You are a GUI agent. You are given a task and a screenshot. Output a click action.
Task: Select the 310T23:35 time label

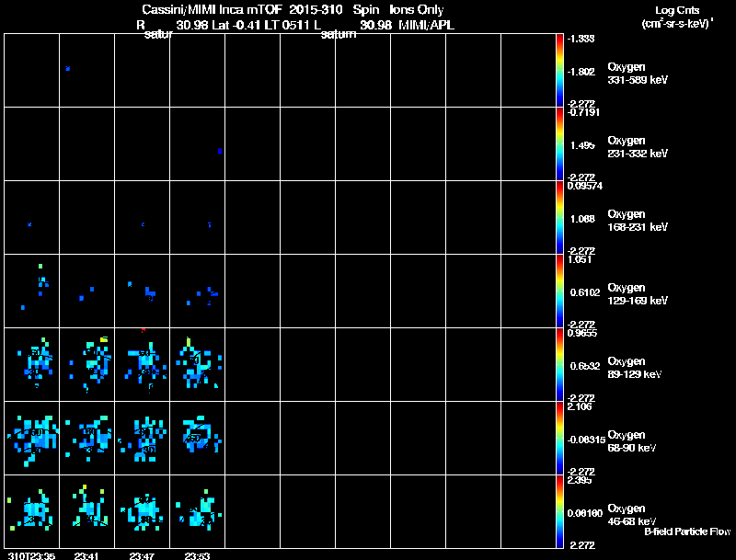coord(32,556)
